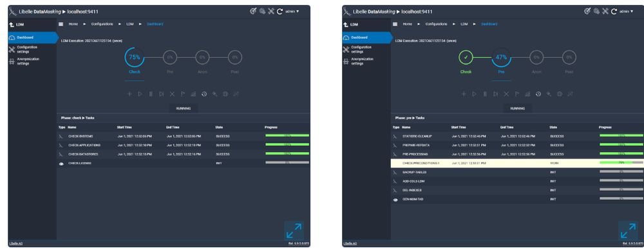Click the expand arrows icon in the check-phase window

(294, 230)
